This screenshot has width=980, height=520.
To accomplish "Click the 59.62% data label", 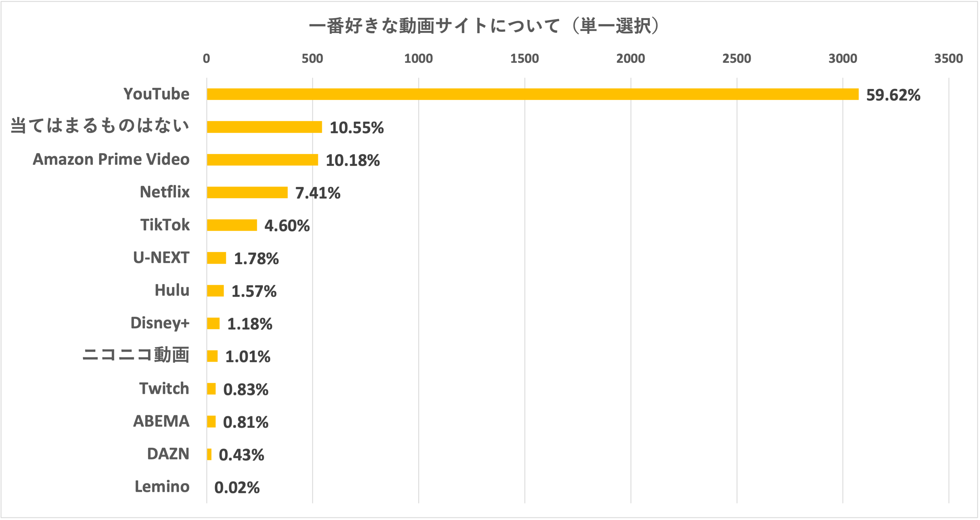I will [x=893, y=95].
